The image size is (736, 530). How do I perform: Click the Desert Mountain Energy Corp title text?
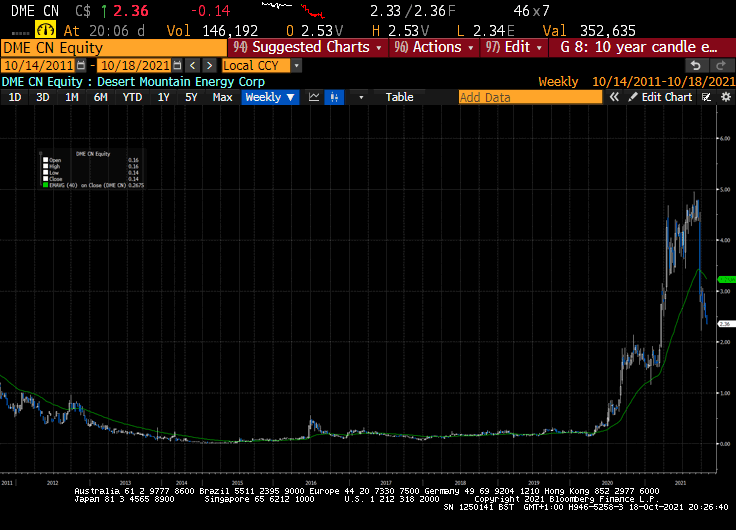[181, 82]
